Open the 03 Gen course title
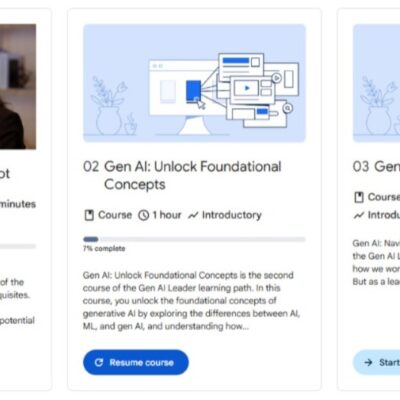The height and width of the screenshot is (400, 400). click(x=376, y=166)
